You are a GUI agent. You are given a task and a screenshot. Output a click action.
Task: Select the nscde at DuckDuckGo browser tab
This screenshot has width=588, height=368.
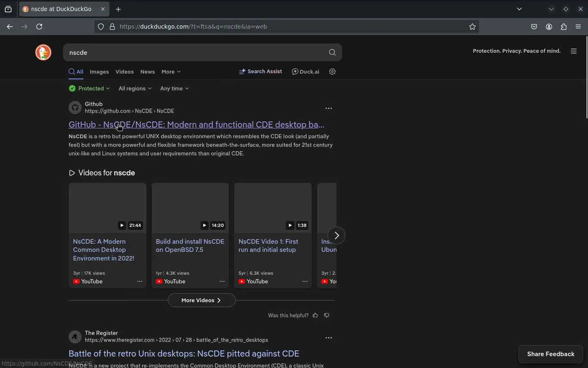pos(64,9)
